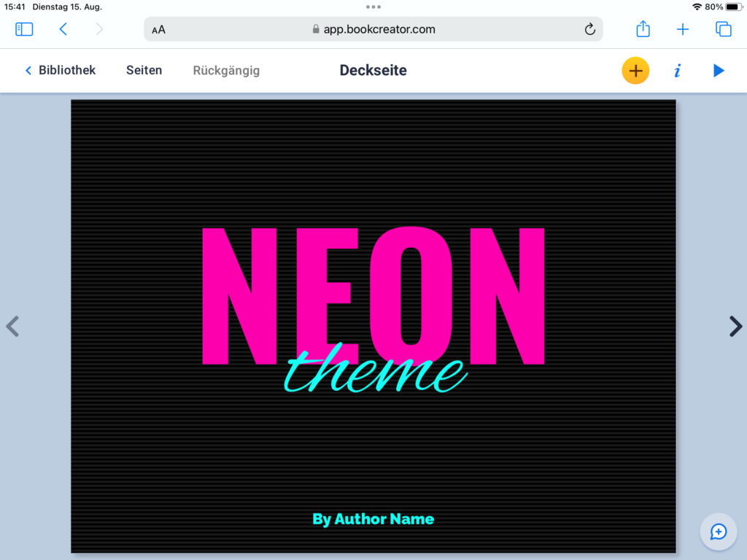The image size is (747, 560).
Task: Select the By Author Name text
Action: pos(373,519)
